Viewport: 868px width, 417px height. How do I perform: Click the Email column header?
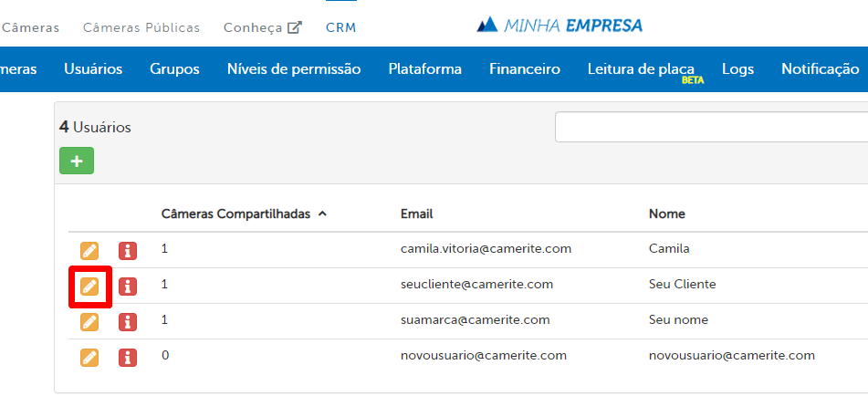click(416, 214)
